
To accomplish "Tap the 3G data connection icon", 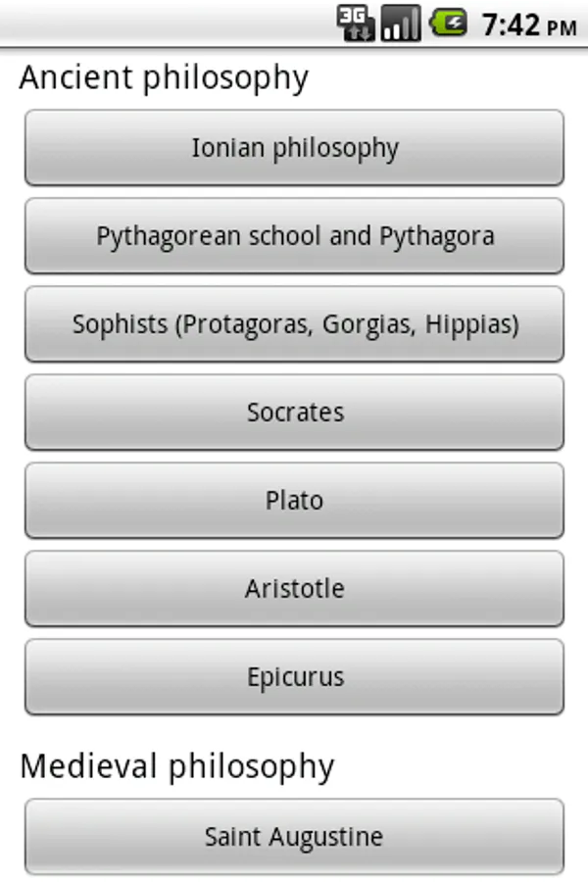I will [355, 23].
